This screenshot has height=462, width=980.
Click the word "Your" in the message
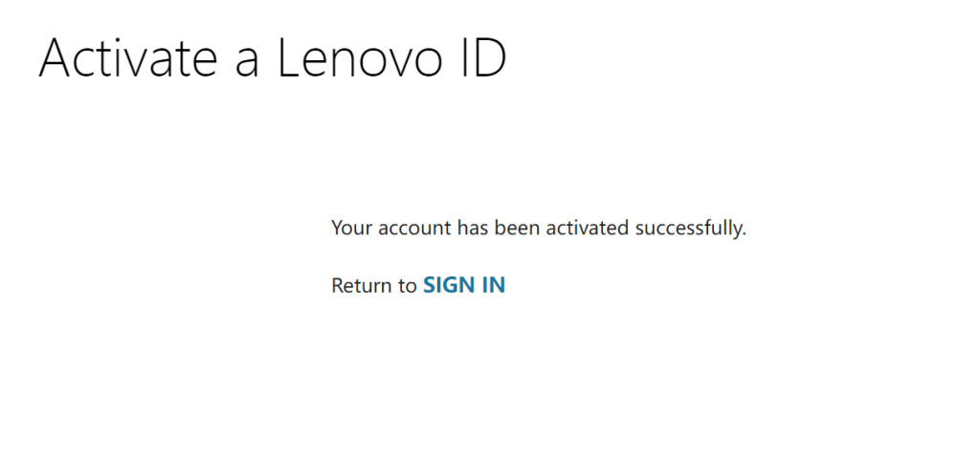click(x=350, y=228)
